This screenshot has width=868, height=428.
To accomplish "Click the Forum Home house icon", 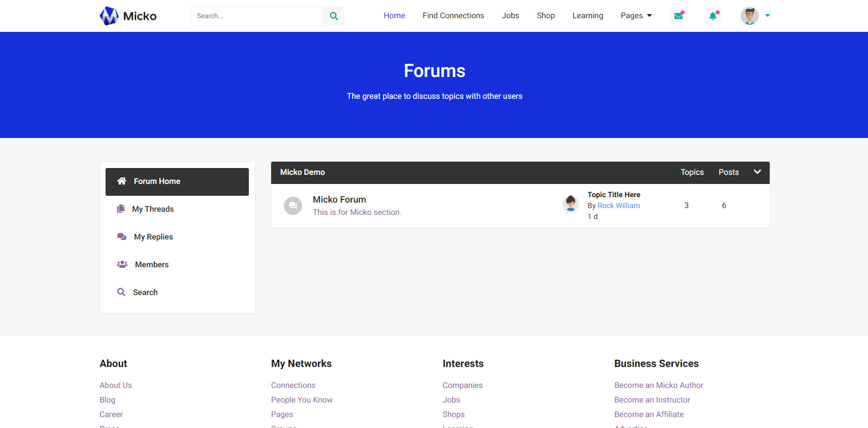I will pos(121,181).
